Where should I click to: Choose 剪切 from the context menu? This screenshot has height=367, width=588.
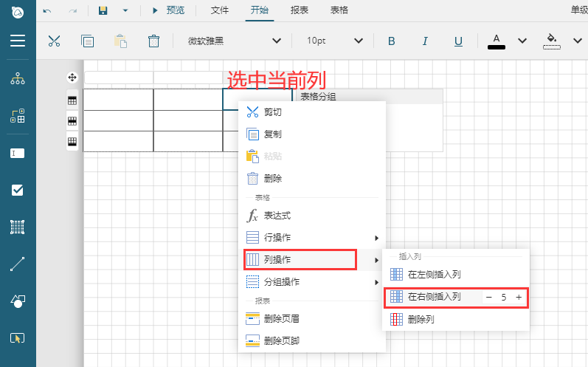[x=311, y=112]
